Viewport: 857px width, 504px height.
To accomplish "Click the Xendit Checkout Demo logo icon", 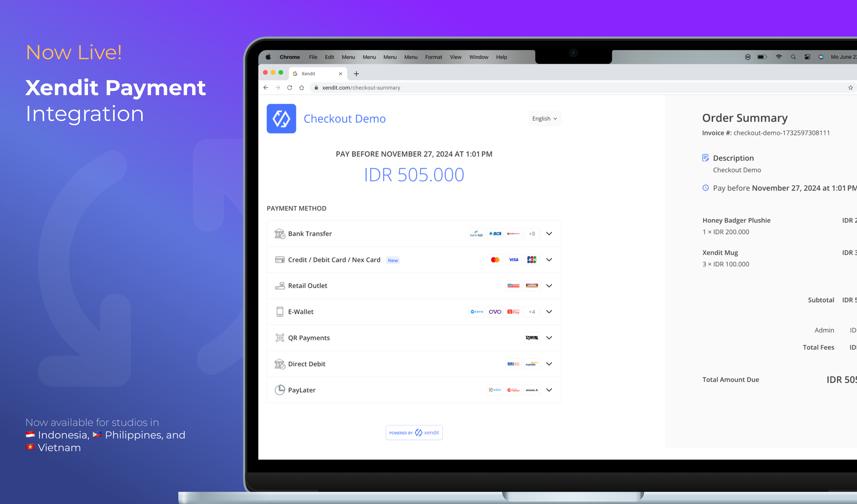I will (281, 118).
